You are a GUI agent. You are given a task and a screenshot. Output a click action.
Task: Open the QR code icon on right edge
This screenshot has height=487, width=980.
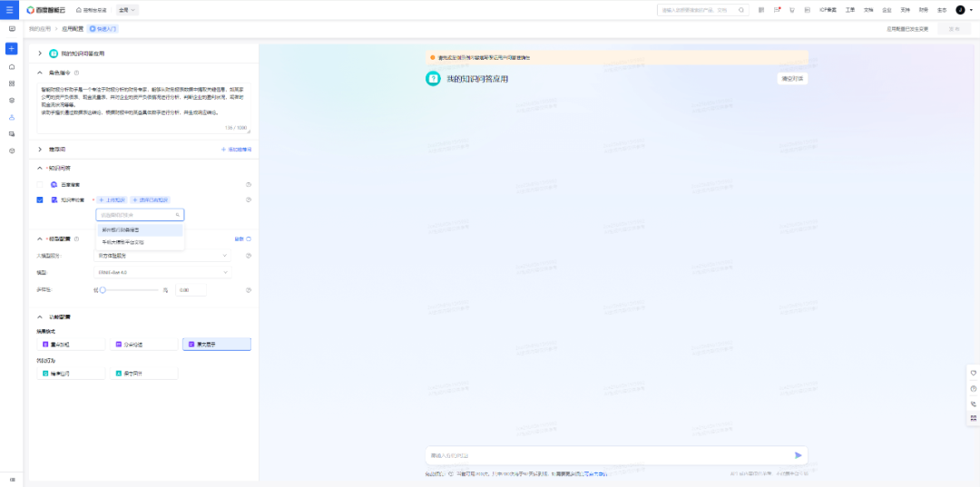(x=973, y=418)
